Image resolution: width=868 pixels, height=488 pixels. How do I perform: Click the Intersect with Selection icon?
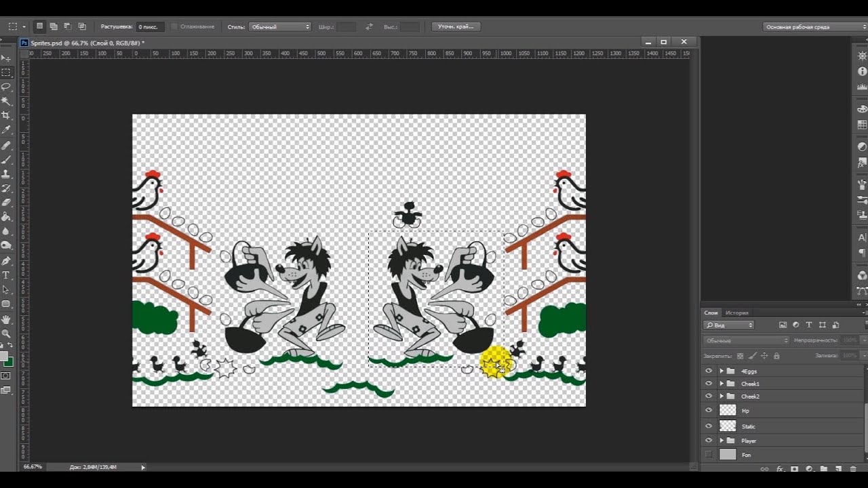coord(82,26)
